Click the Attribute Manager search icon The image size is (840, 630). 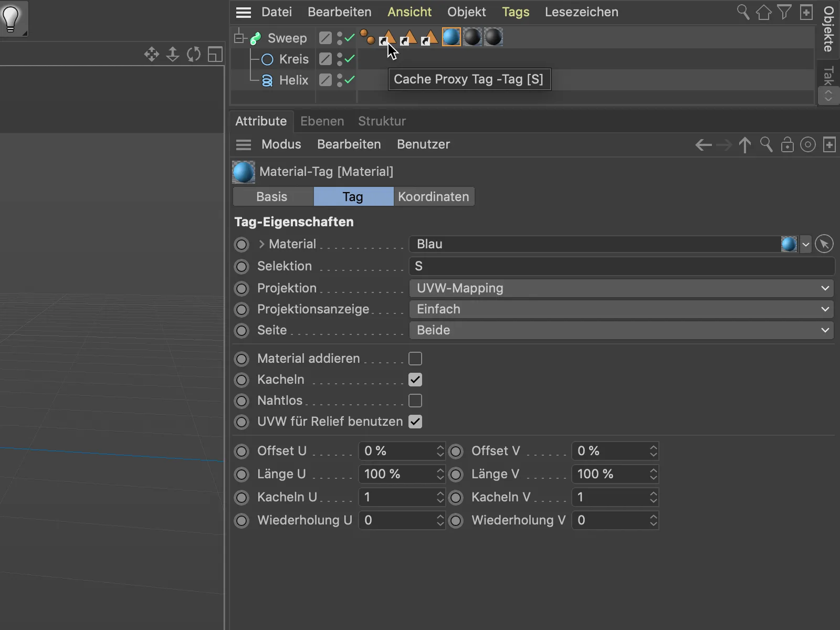point(766,144)
